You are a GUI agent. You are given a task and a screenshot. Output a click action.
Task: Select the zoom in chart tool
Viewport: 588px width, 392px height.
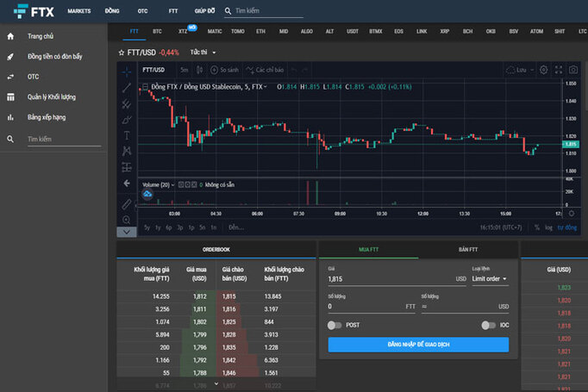coord(127,220)
